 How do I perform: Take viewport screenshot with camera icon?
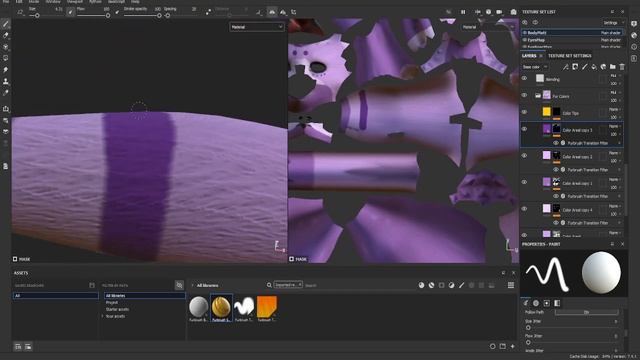click(513, 12)
